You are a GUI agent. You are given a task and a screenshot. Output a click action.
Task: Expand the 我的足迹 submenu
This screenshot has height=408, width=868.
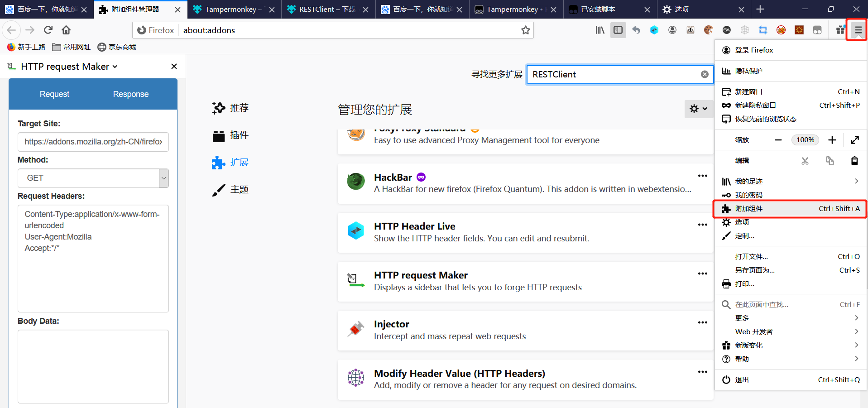point(790,181)
